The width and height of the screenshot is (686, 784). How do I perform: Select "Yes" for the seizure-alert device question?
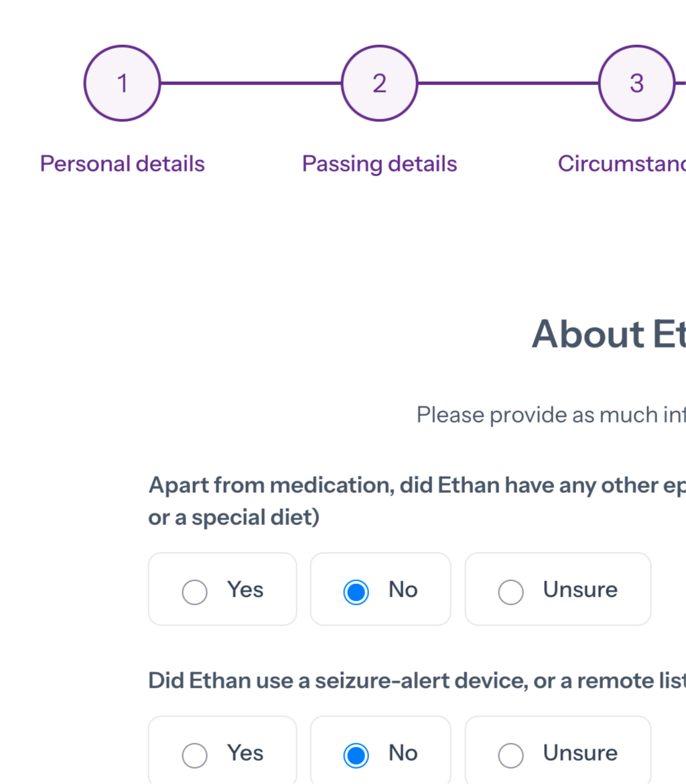[x=222, y=753]
